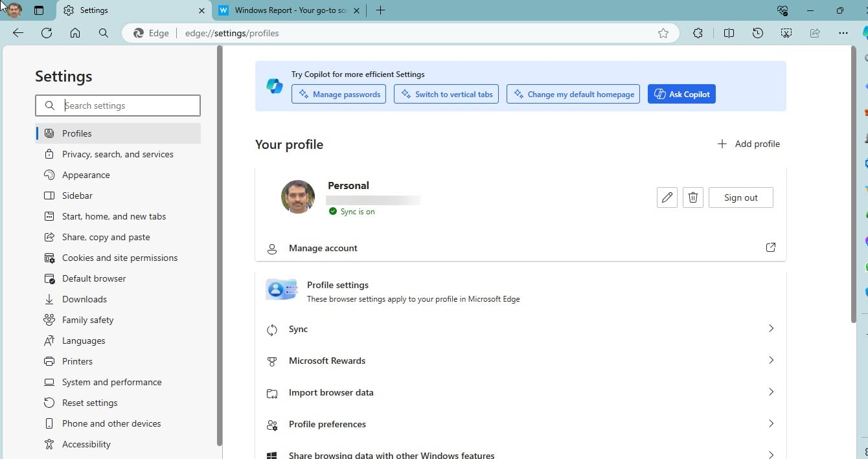Select Appearance in settings sidebar
The width and height of the screenshot is (868, 459).
[86, 175]
